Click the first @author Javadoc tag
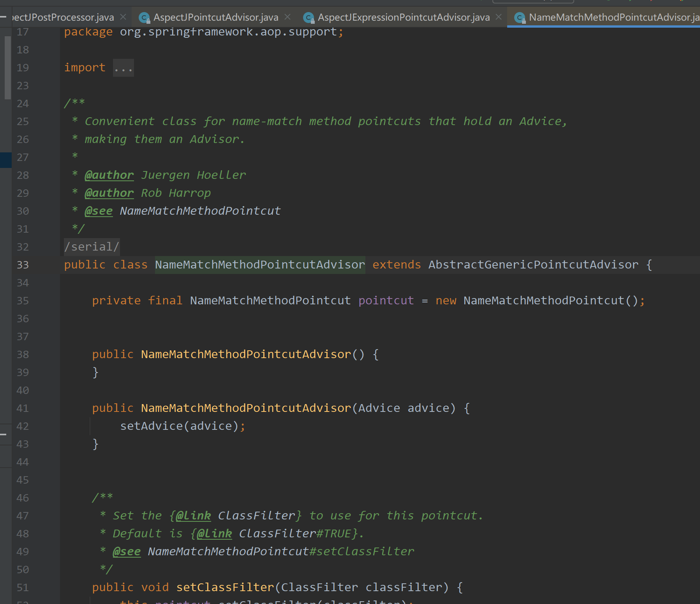This screenshot has width=700, height=604. (109, 175)
